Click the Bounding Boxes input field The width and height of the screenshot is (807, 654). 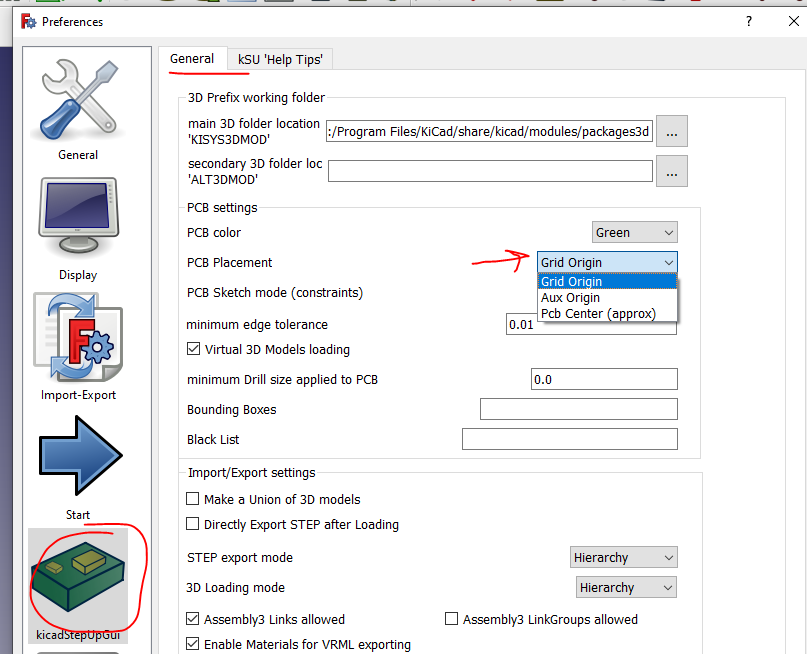[x=579, y=409]
